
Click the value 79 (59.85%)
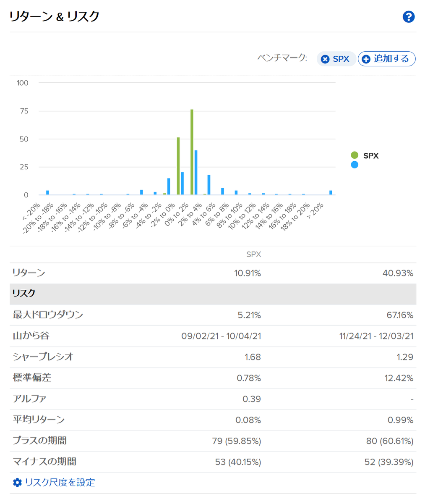pyautogui.click(x=237, y=441)
